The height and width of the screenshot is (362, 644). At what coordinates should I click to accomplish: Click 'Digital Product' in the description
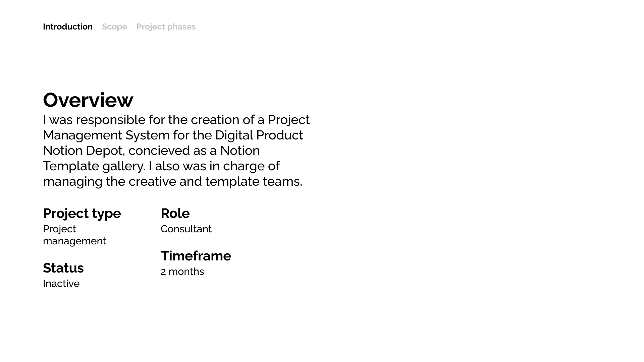pyautogui.click(x=259, y=135)
